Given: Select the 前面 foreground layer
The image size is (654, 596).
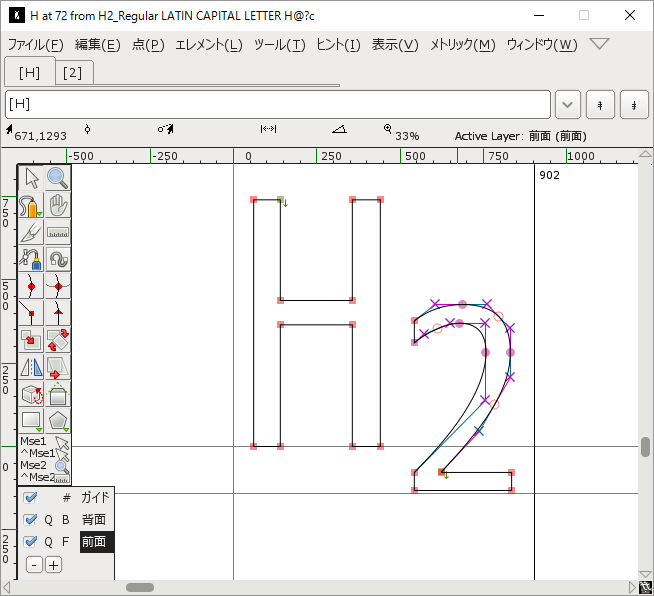Looking at the screenshot, I should click(x=96, y=542).
